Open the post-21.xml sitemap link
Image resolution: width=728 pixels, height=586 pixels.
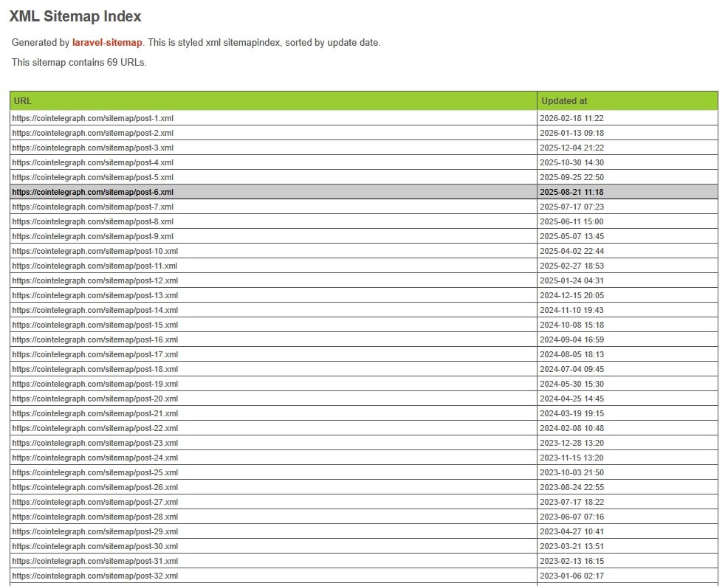pyautogui.click(x=95, y=413)
